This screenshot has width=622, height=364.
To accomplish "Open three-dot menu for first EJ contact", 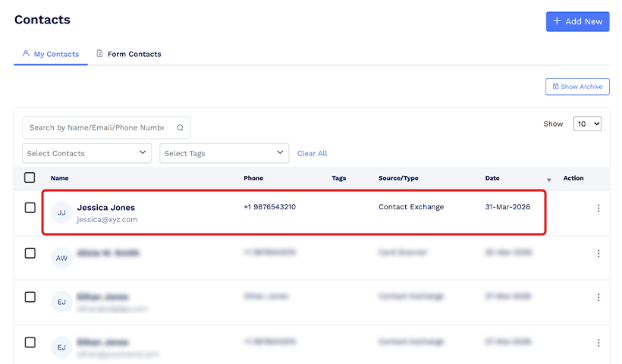I will pyautogui.click(x=598, y=297).
